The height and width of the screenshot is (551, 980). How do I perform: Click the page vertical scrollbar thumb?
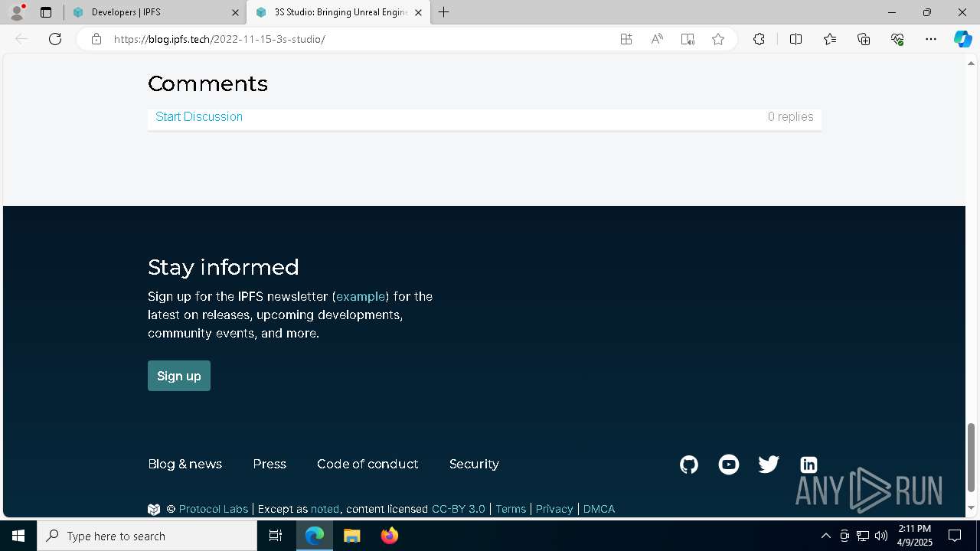tap(972, 457)
